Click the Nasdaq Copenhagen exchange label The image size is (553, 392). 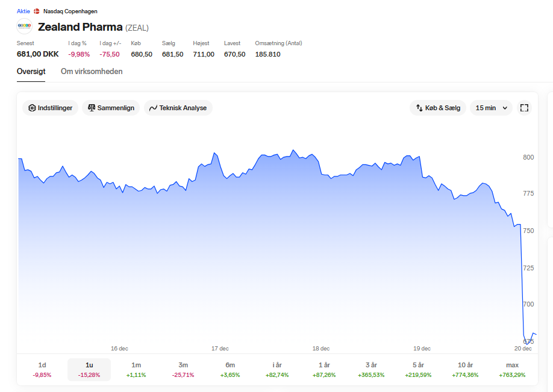[x=70, y=11]
